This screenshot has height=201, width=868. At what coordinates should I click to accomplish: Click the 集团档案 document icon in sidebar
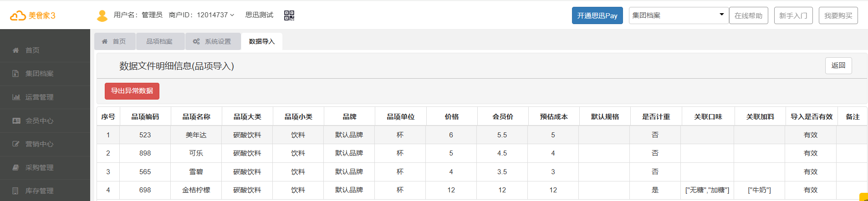pos(16,74)
